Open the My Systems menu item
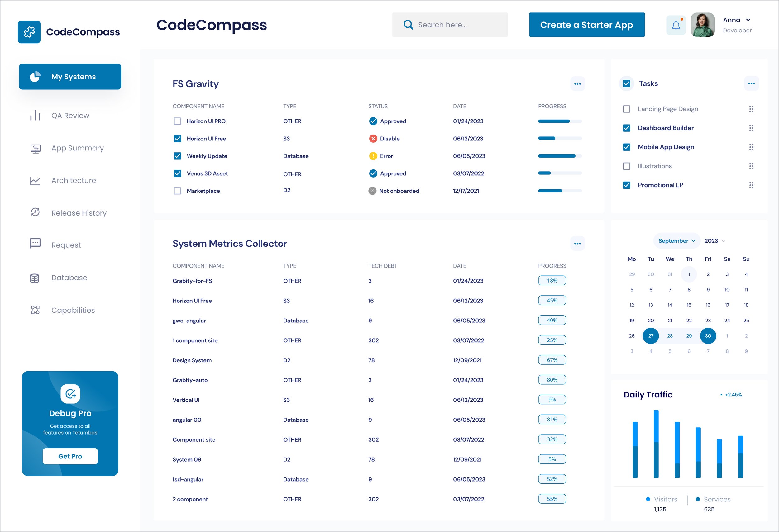Viewport: 779px width, 532px height. pyautogui.click(x=70, y=77)
